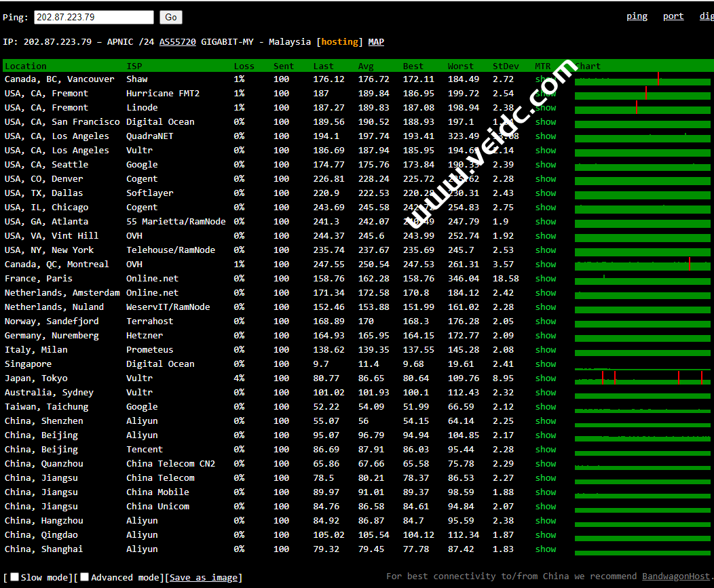Enable the Advanced mode checkbox
Image resolution: width=714 pixels, height=588 pixels.
pyautogui.click(x=85, y=577)
